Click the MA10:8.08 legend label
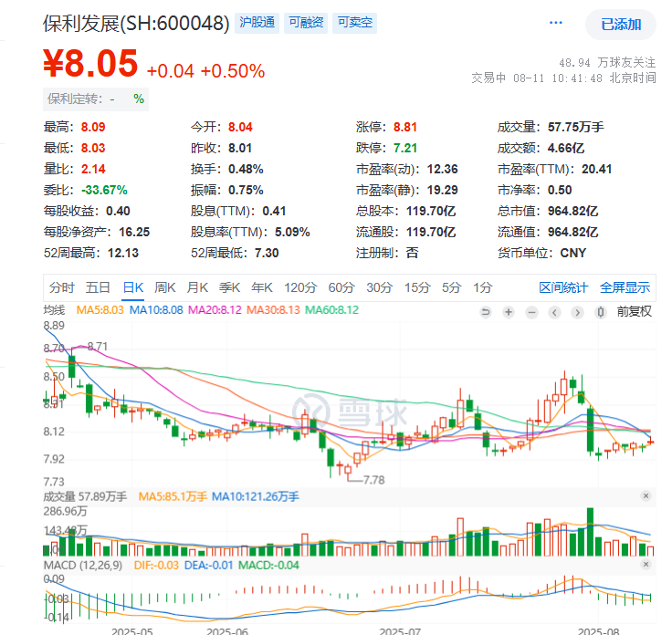Image resolution: width=672 pixels, height=635 pixels. (156, 310)
